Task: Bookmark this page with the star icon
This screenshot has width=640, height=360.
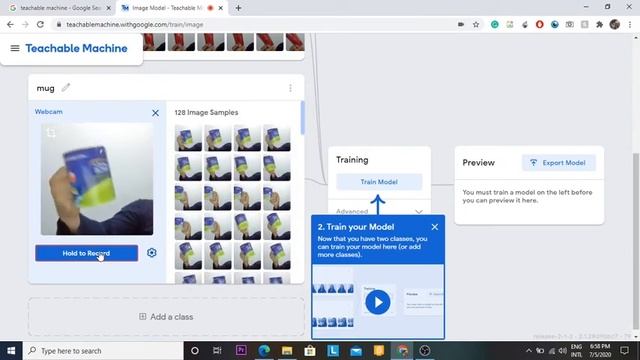Action: point(476,24)
